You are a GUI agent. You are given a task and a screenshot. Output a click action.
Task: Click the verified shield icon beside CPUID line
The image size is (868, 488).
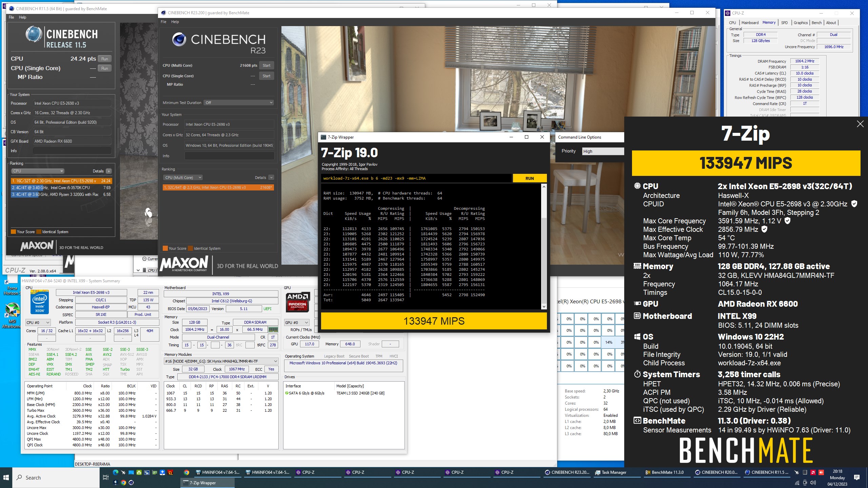[x=854, y=204]
